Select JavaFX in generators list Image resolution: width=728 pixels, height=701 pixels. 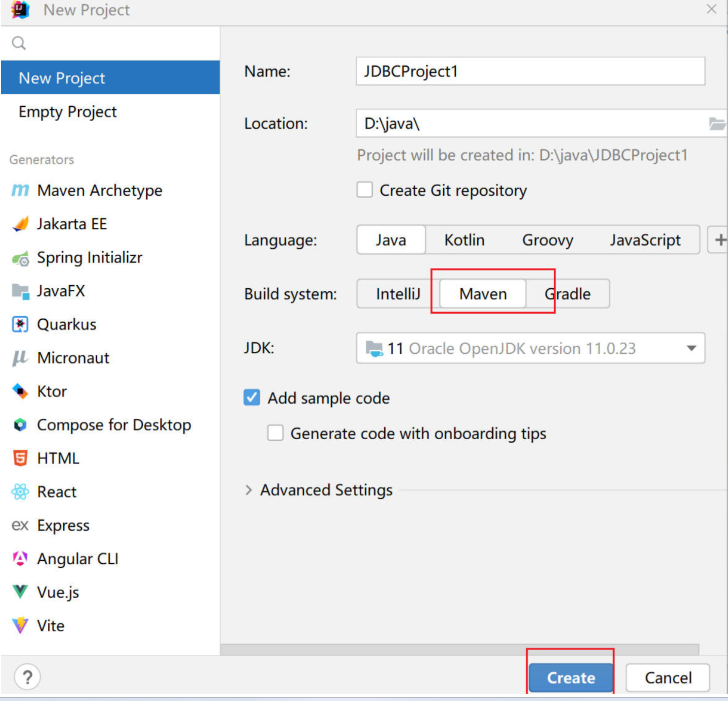110,291
